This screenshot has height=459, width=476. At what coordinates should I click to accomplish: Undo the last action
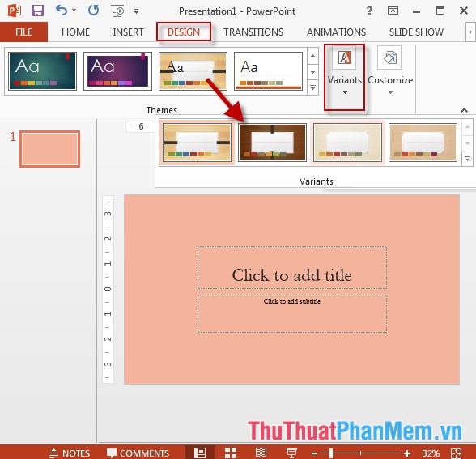61,11
